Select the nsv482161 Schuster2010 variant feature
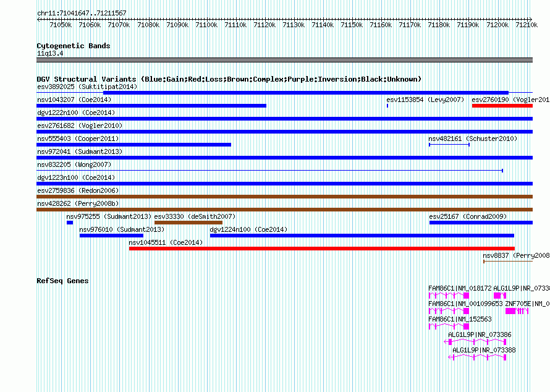 [x=449, y=145]
